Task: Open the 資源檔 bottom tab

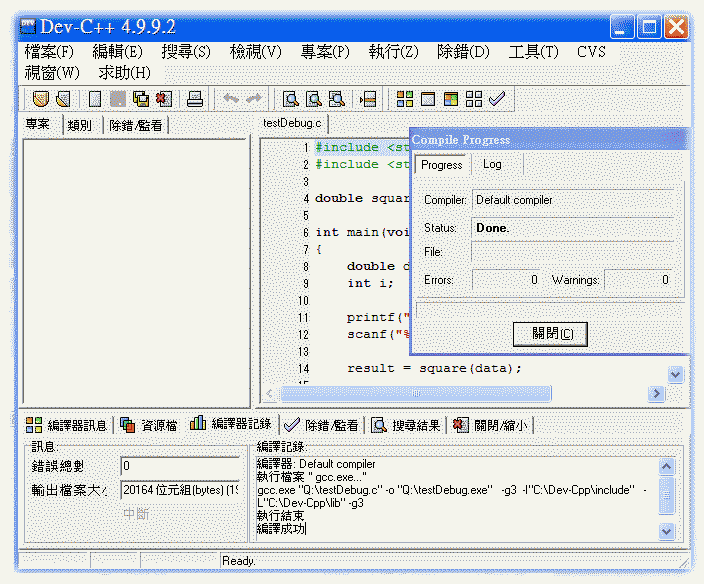Action: 149,425
